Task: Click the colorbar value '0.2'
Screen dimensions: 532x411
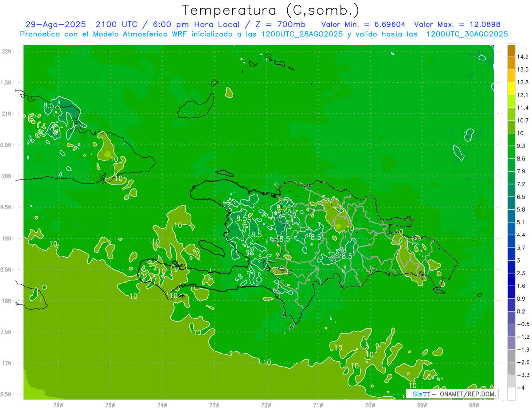Action: pos(521,311)
